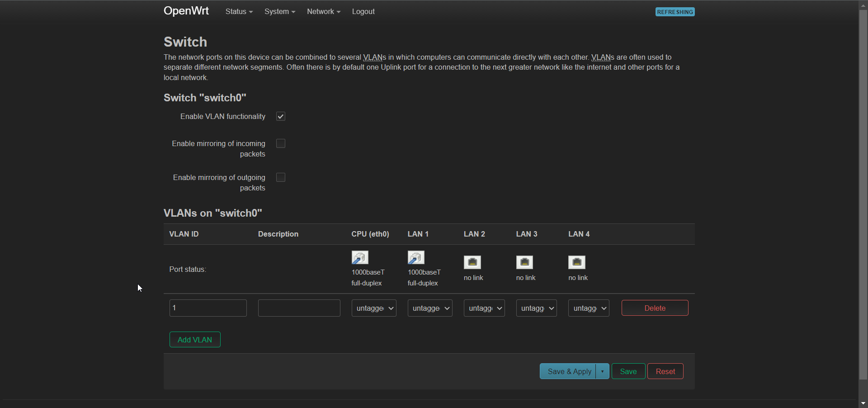Open the Status menu

[x=239, y=11]
